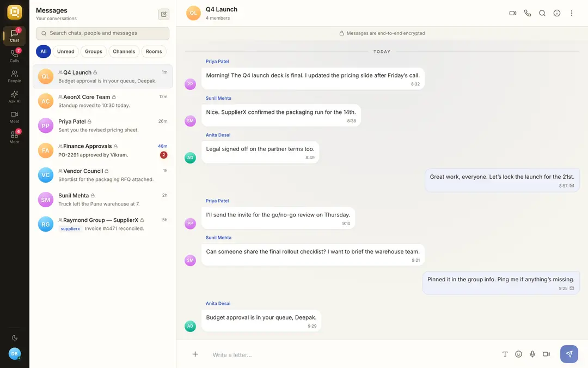Image resolution: width=588 pixels, height=368 pixels.
Task: Open text formatting options
Action: tap(505, 354)
